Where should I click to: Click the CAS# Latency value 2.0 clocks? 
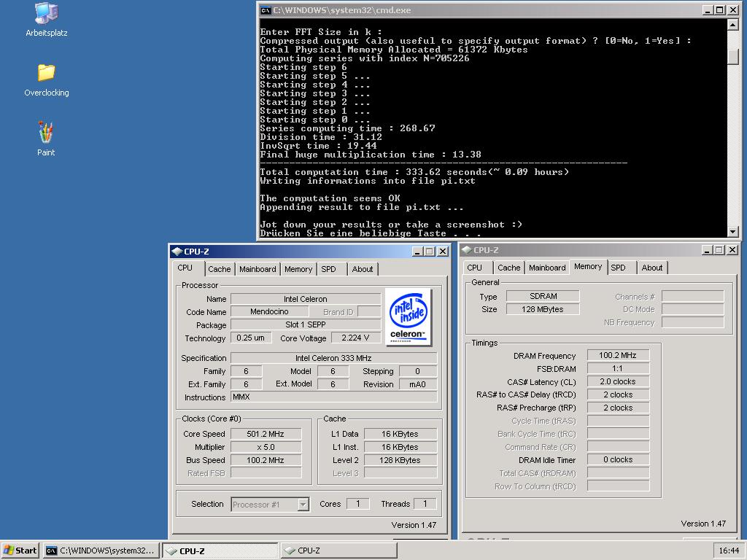tap(618, 381)
